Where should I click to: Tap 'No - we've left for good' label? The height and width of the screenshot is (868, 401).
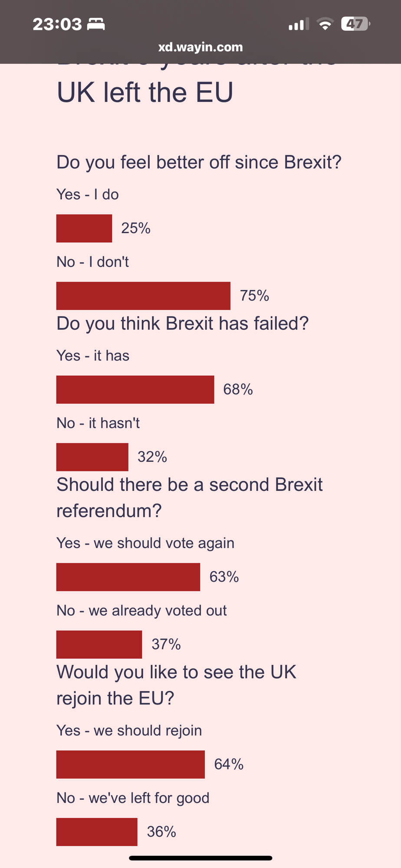(133, 798)
